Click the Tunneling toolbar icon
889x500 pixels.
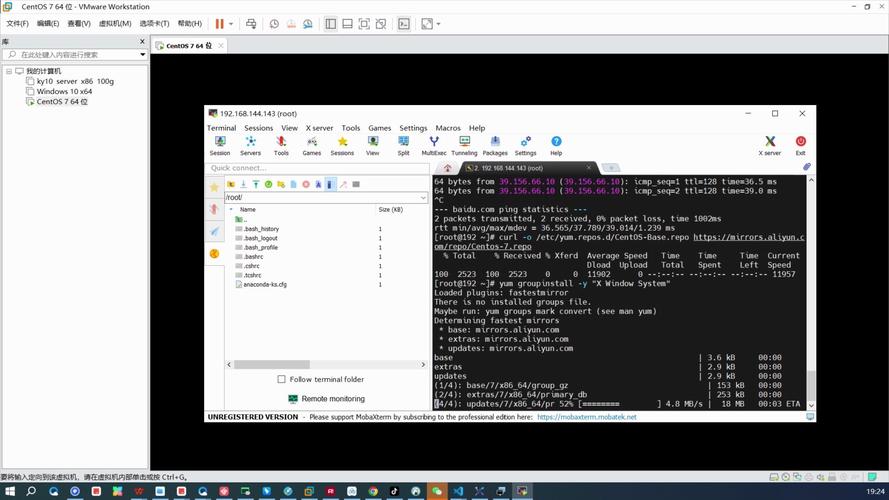pyautogui.click(x=464, y=146)
